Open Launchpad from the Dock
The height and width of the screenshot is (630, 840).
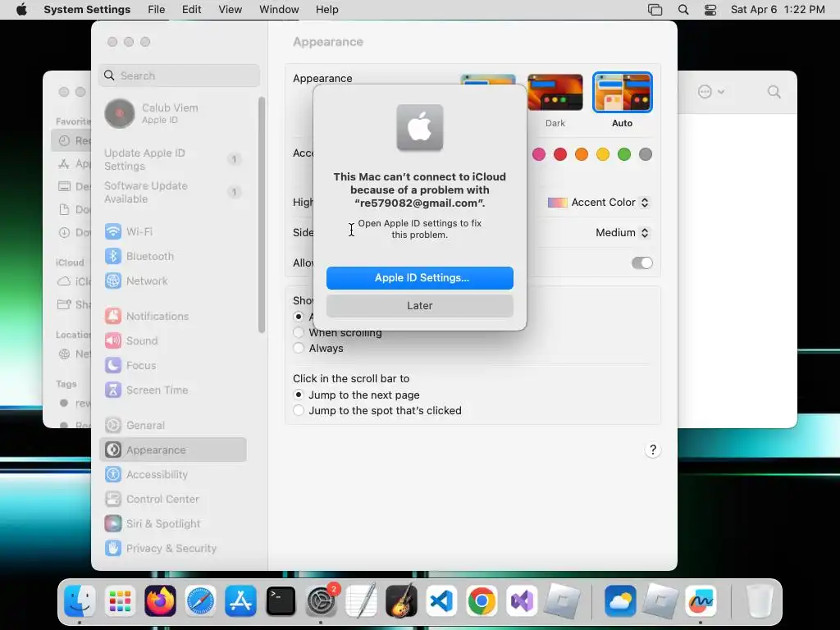tap(120, 601)
